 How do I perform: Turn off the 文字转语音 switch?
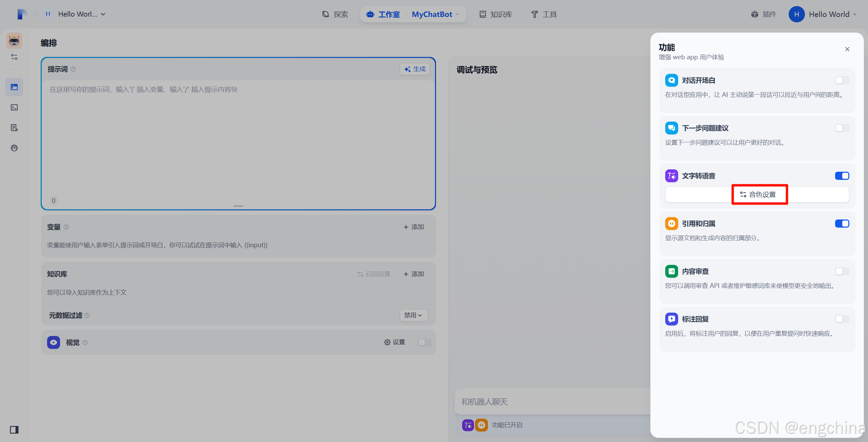(x=842, y=176)
